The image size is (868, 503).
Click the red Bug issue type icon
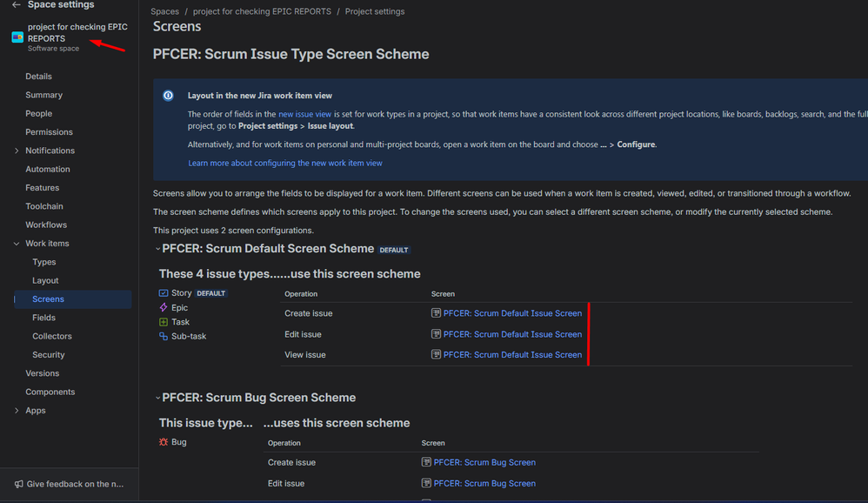[x=164, y=441]
